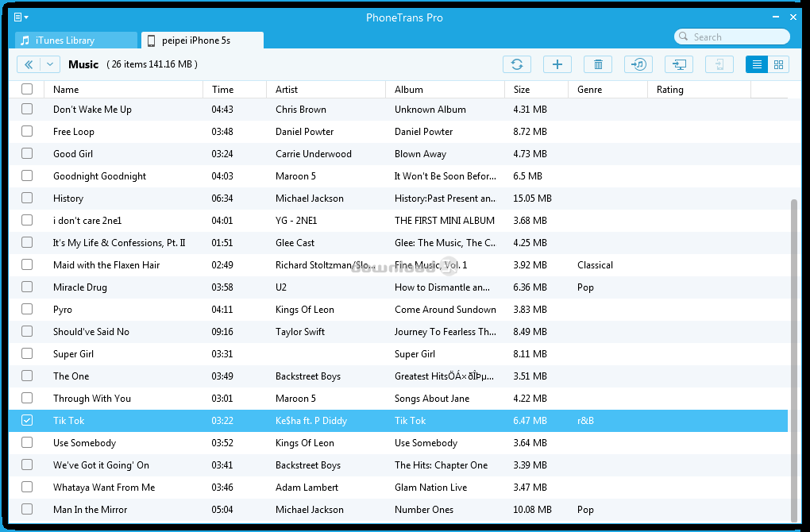Select the song Through With You

tap(92, 399)
